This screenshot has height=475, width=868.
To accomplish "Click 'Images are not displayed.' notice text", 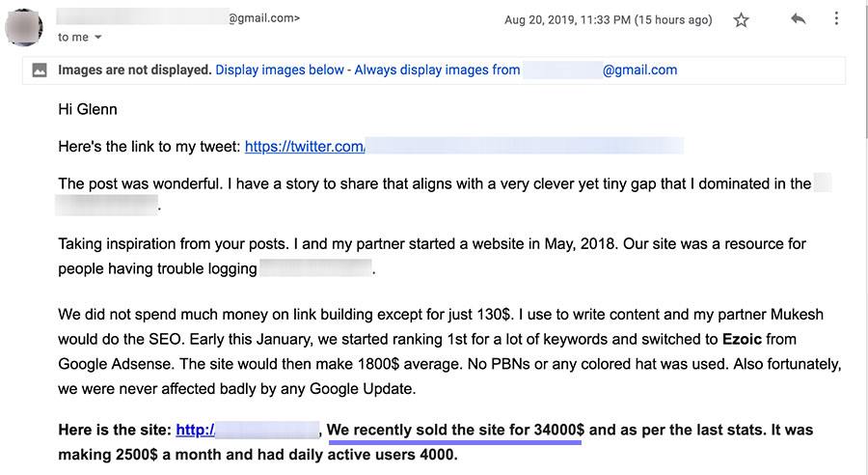I will [x=134, y=70].
